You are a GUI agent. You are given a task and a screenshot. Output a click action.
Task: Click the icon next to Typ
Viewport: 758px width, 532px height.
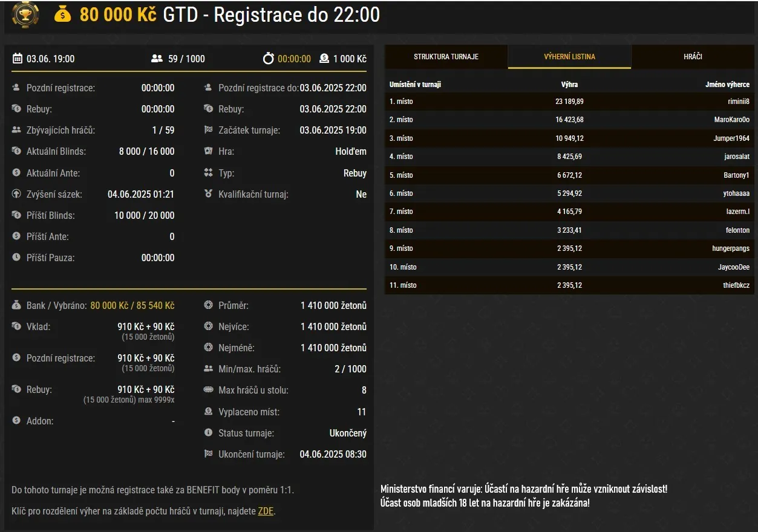(209, 173)
